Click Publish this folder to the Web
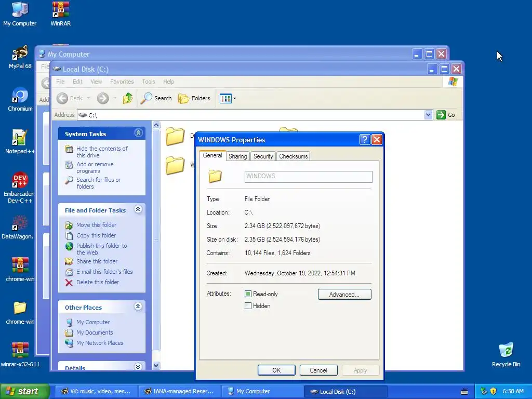This screenshot has width=532, height=399. 101,249
